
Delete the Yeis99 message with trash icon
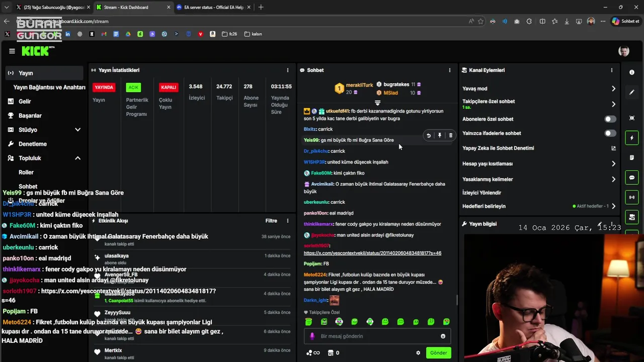[451, 135]
